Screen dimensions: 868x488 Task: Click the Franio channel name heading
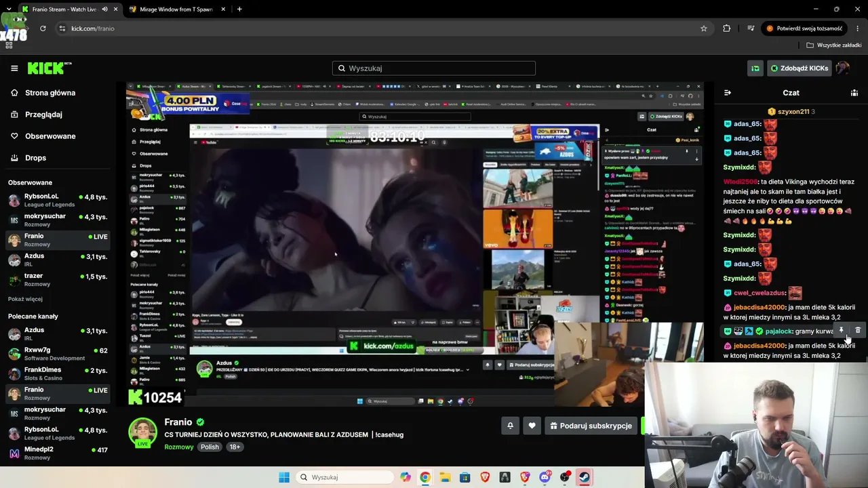click(178, 422)
